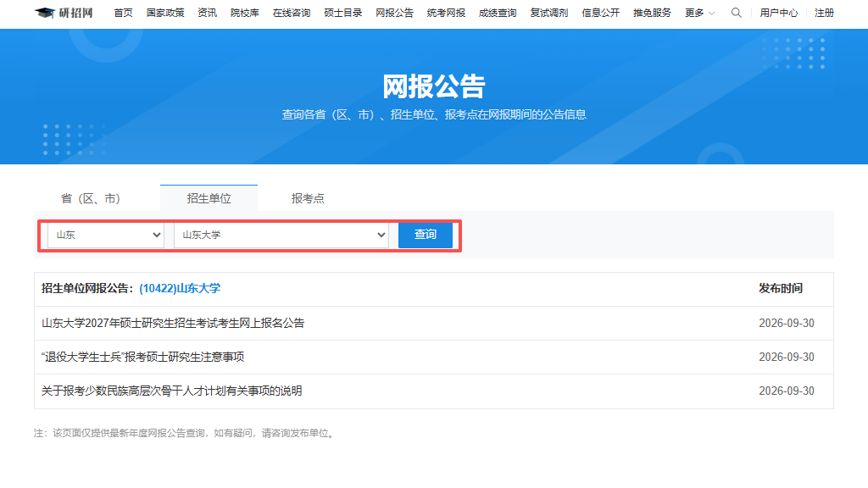Go to 首页 in the navigation

pyautogui.click(x=124, y=13)
